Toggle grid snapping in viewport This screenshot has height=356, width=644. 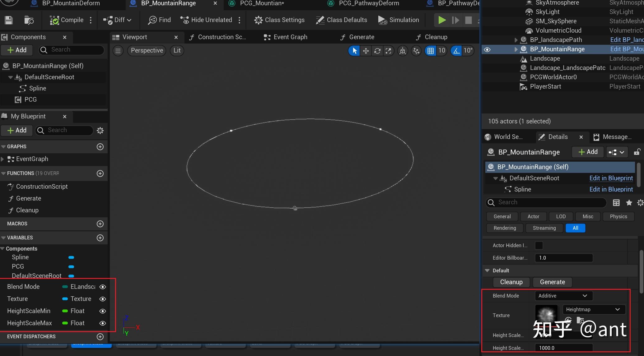pyautogui.click(x=431, y=51)
